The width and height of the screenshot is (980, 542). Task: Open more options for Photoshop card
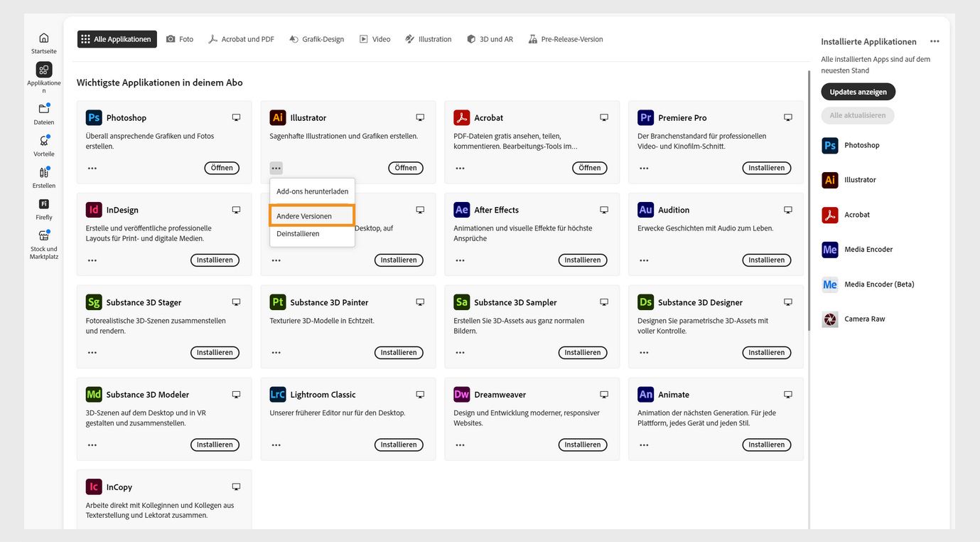point(92,168)
